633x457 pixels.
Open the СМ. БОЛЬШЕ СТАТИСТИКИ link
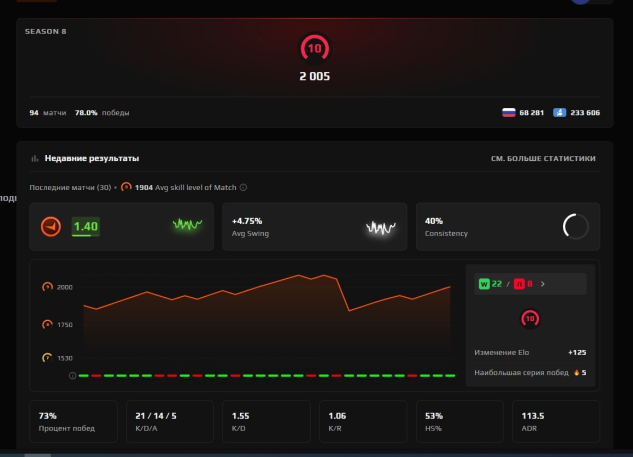click(543, 159)
